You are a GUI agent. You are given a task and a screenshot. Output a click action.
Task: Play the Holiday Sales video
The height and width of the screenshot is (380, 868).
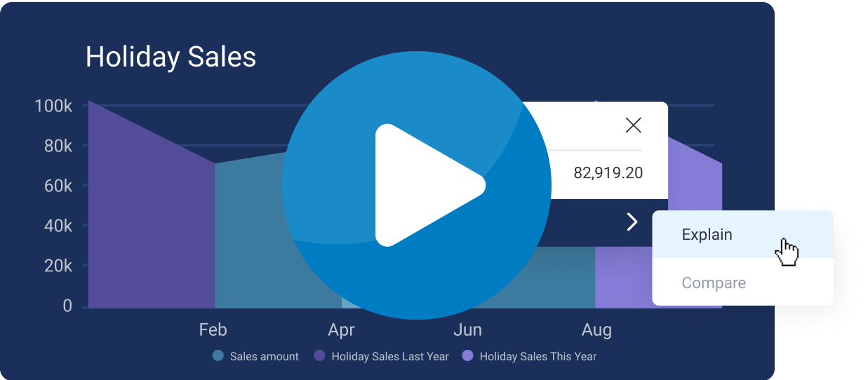(418, 185)
